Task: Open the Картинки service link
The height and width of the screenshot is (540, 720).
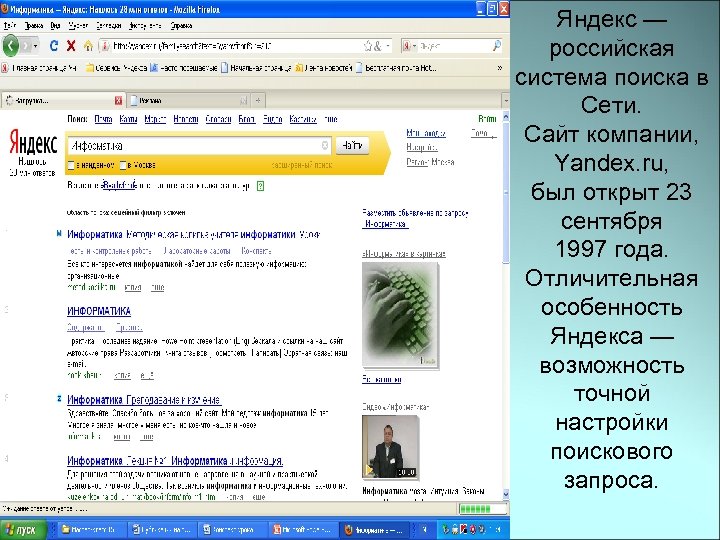Action: coord(303,119)
